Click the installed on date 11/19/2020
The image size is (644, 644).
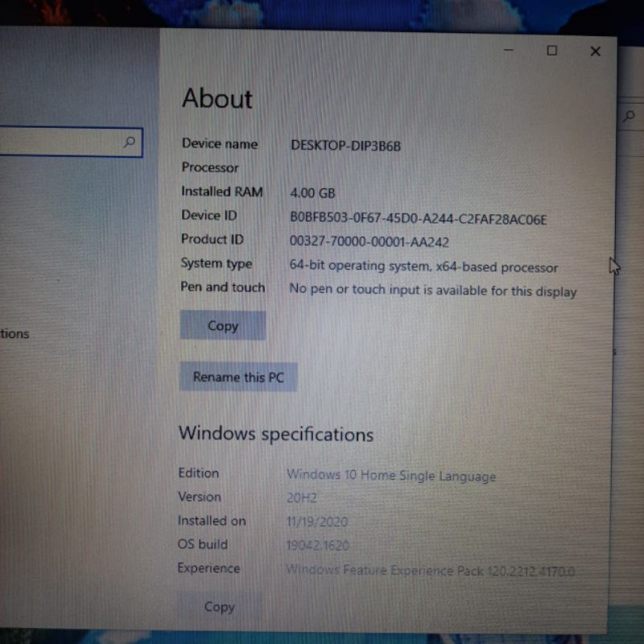point(316,522)
